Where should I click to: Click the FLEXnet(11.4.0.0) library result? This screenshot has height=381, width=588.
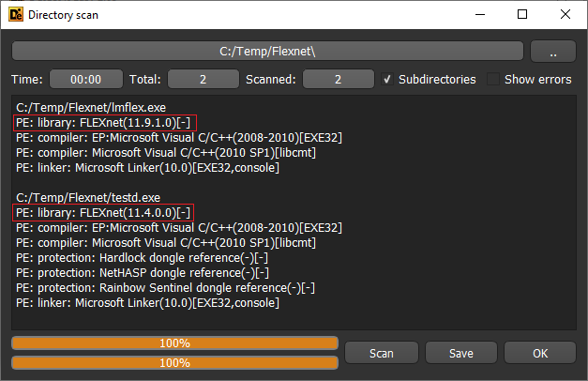pyautogui.click(x=102, y=213)
